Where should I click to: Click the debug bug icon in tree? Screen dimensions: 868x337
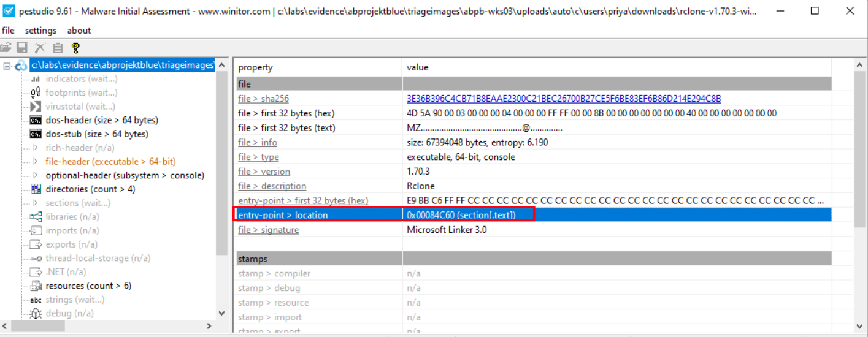36,313
